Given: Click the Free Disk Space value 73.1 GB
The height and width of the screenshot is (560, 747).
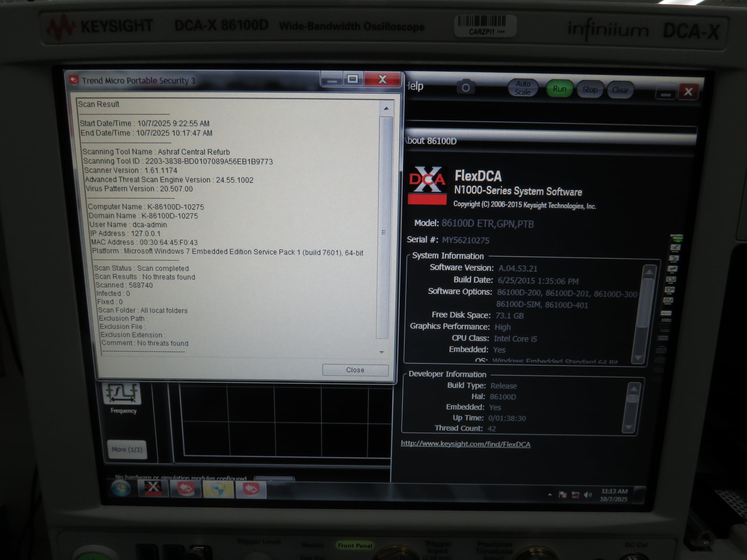Looking at the screenshot, I should (510, 315).
